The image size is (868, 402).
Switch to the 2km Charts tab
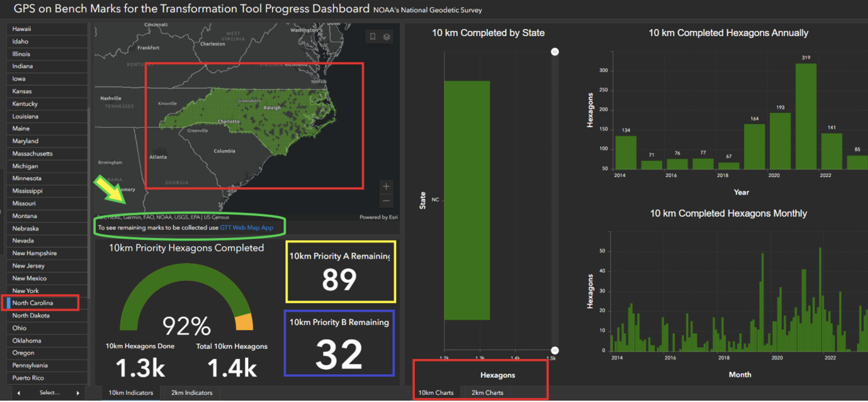click(487, 392)
